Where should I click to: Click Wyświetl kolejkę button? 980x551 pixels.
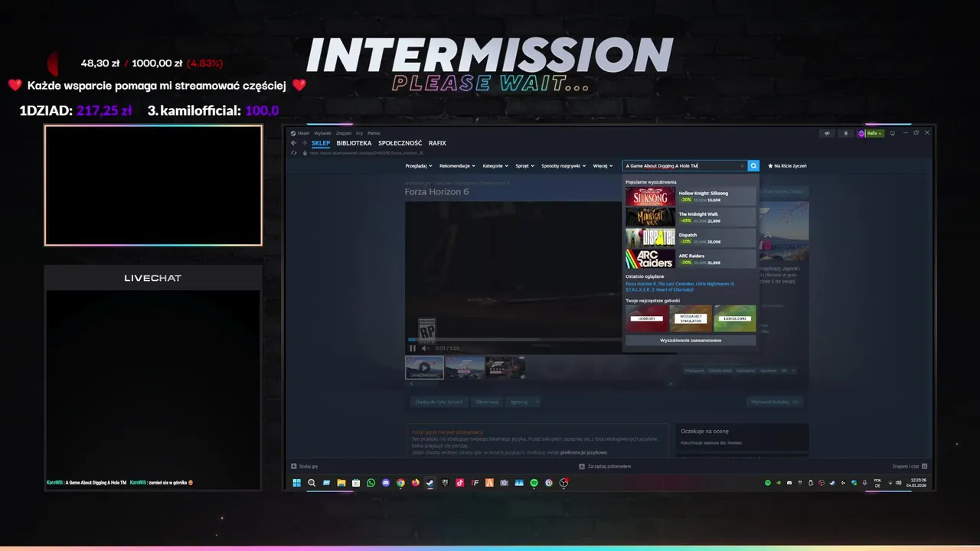point(775,402)
